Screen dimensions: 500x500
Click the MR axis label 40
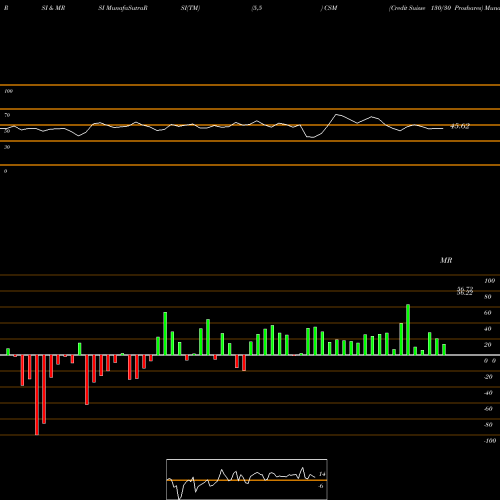tap(488, 329)
